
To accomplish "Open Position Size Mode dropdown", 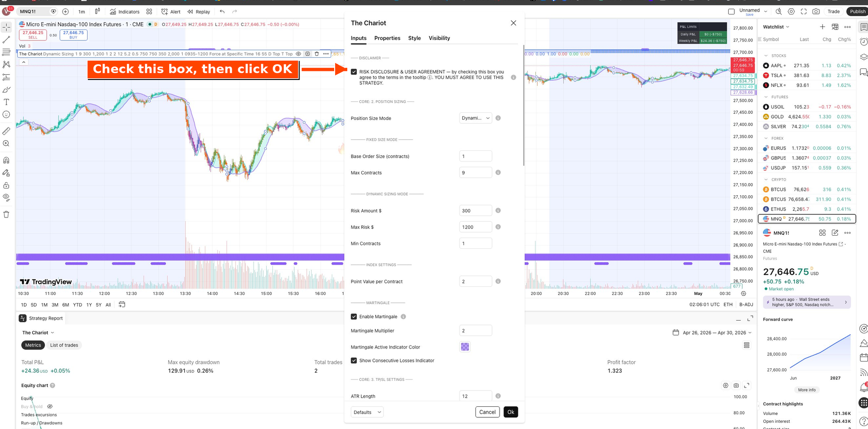I will [475, 118].
